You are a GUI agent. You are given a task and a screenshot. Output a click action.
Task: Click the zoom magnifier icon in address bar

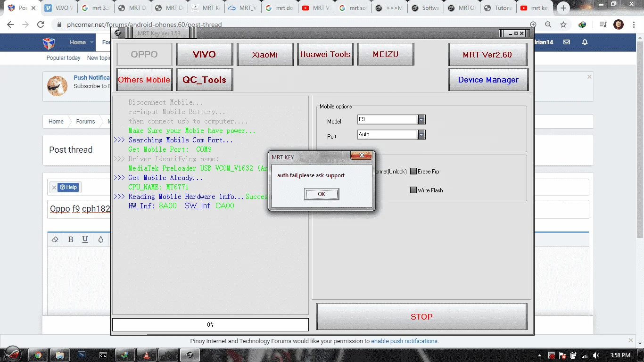pyautogui.click(x=548, y=25)
